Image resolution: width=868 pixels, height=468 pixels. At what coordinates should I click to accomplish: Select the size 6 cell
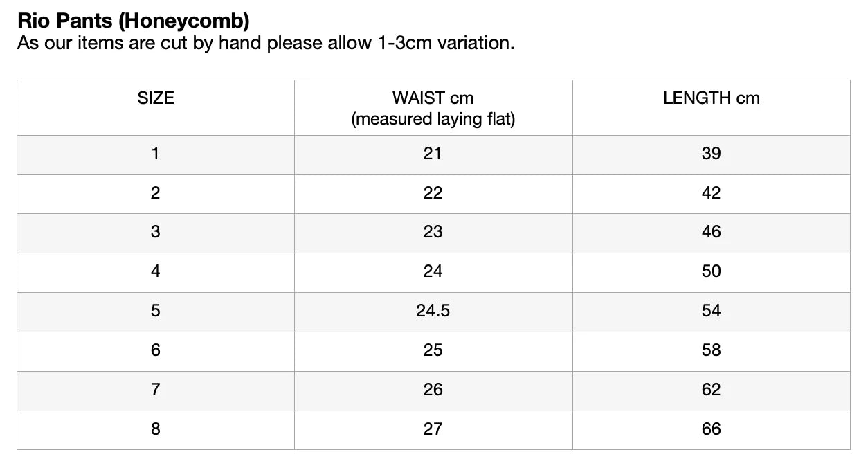pyautogui.click(x=156, y=350)
